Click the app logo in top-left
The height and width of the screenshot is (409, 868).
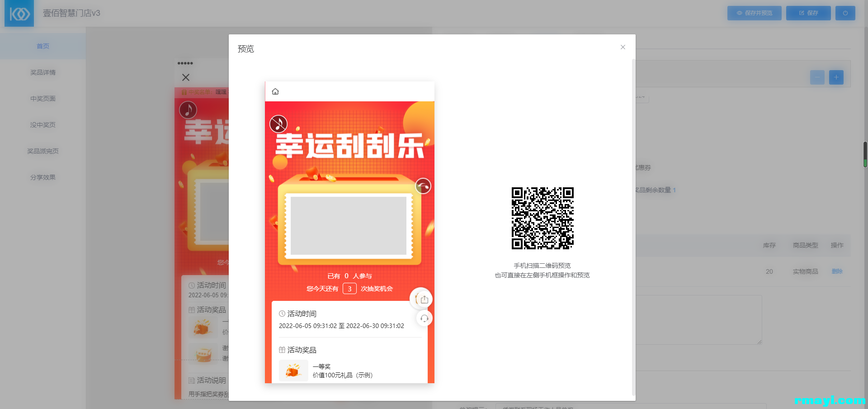coord(19,14)
